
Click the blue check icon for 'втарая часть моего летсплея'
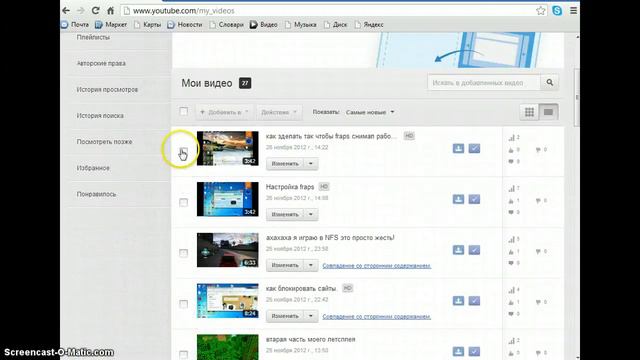pyautogui.click(x=474, y=351)
